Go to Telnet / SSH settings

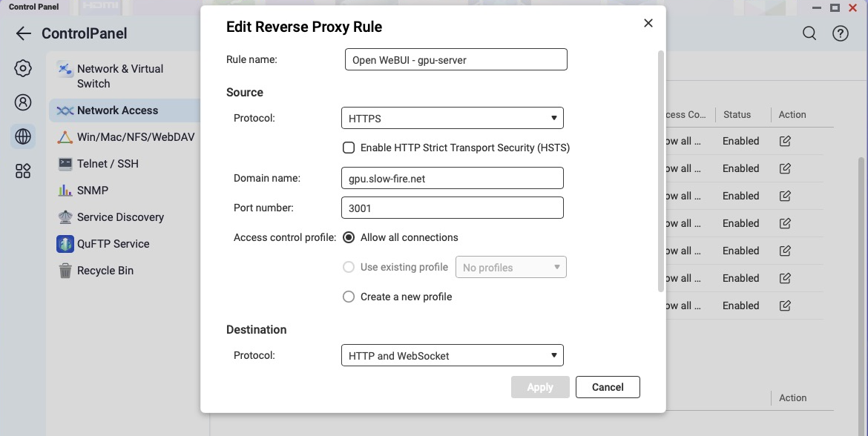click(x=108, y=164)
